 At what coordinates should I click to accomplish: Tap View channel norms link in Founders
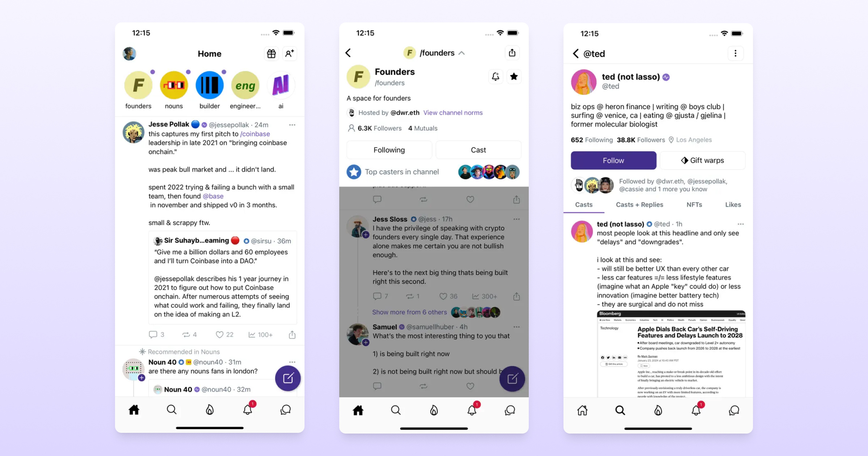pos(452,113)
